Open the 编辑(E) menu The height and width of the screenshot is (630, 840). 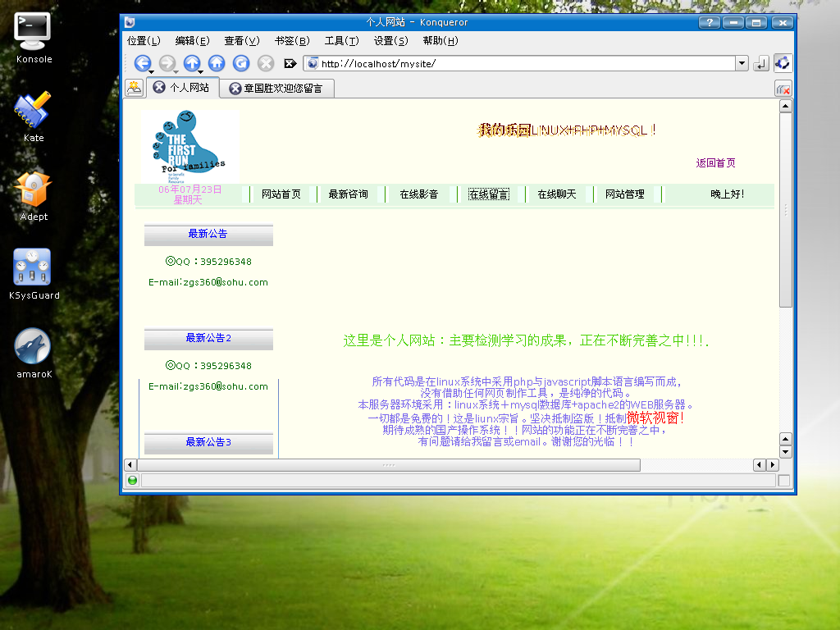[x=192, y=41]
